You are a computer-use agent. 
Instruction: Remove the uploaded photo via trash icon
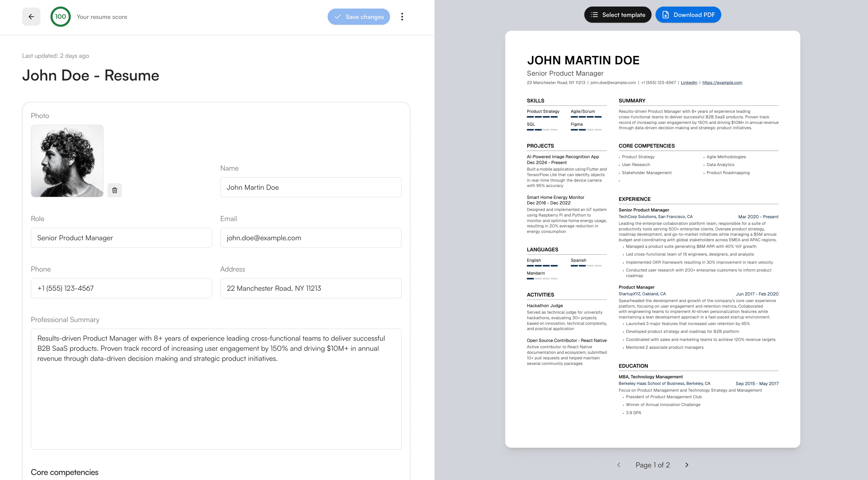tap(115, 190)
